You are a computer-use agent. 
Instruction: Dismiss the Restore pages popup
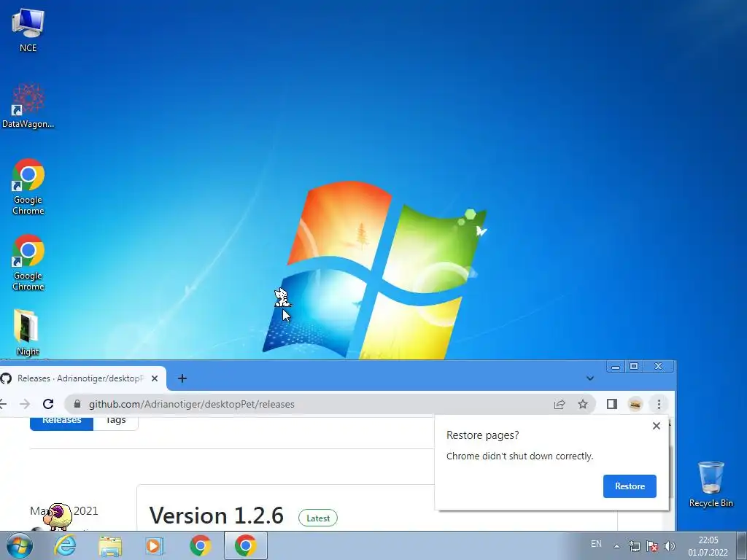(x=657, y=426)
